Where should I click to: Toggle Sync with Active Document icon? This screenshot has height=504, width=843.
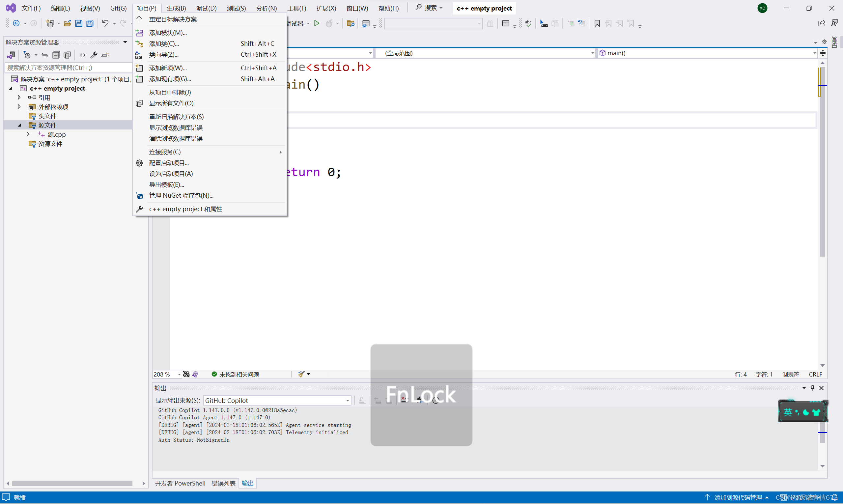pos(45,55)
